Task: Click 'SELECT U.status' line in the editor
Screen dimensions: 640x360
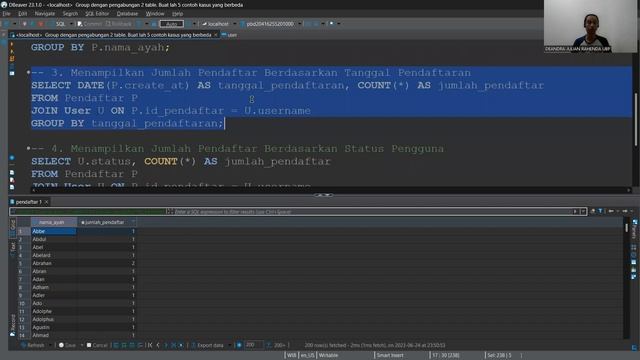Action: [181, 161]
